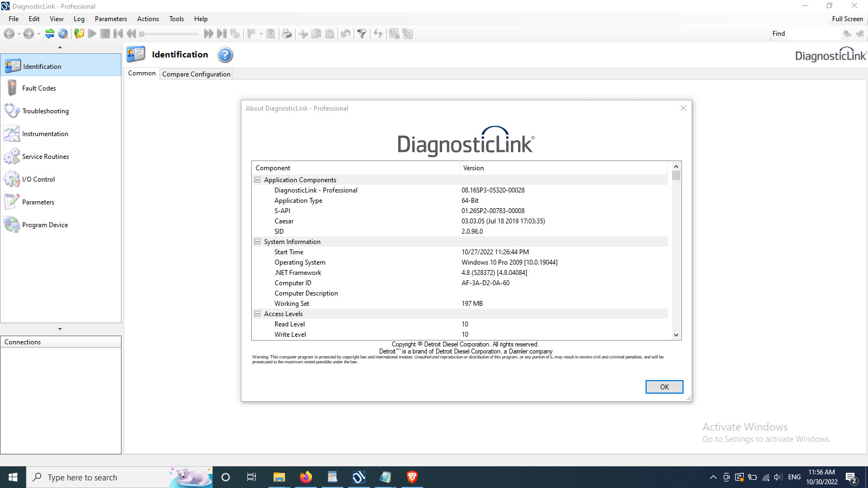Open Instrumentation in the sidebar
Screen dimensions: 868x488
pos(61,133)
